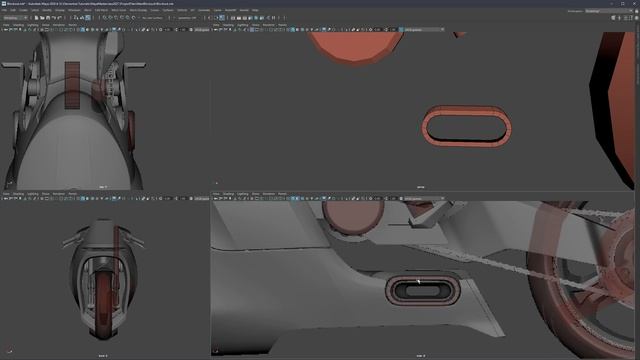640x360 pixels.
Task: Click the New Scene icon
Action: [x=36, y=18]
